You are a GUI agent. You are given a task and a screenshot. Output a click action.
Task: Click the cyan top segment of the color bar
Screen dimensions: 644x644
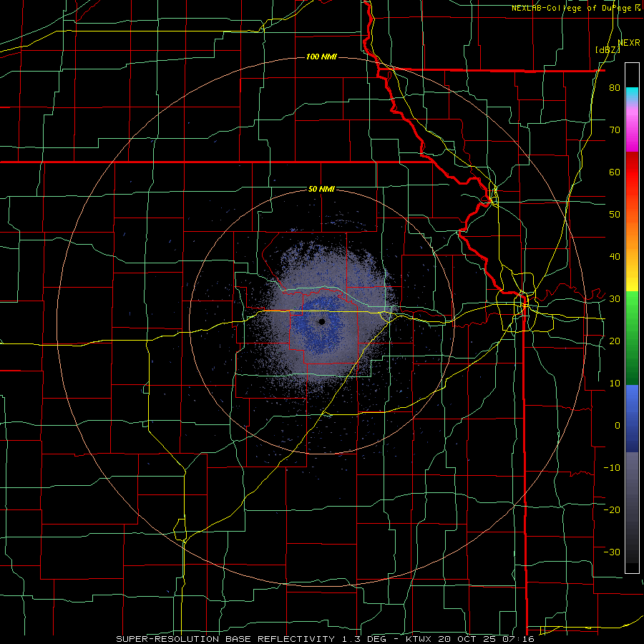click(632, 93)
